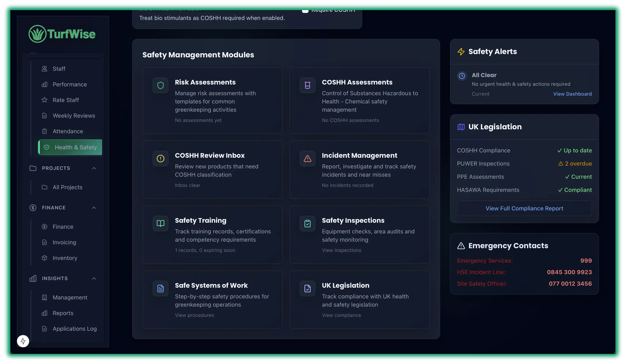The image size is (626, 364).
Task: Click the COSHH Assessments flask icon
Action: pos(307,85)
